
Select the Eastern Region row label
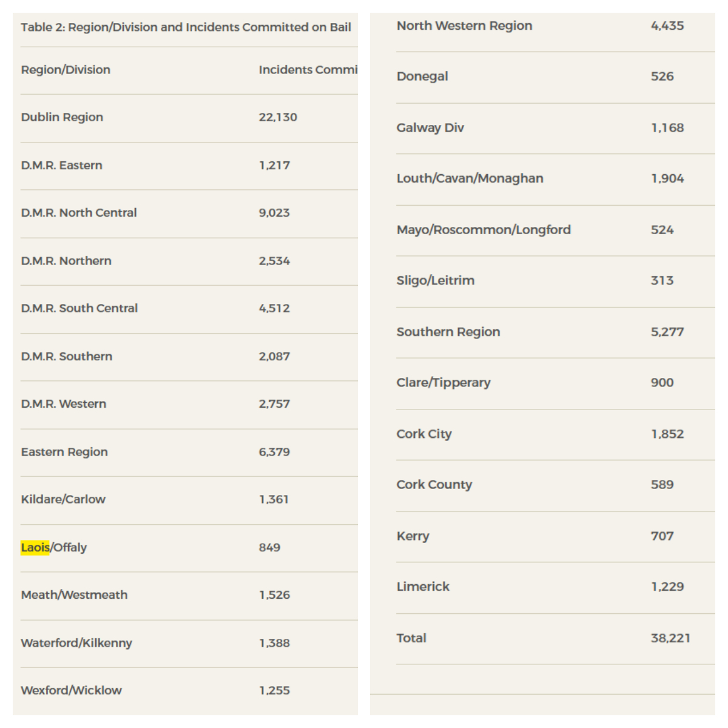click(64, 452)
